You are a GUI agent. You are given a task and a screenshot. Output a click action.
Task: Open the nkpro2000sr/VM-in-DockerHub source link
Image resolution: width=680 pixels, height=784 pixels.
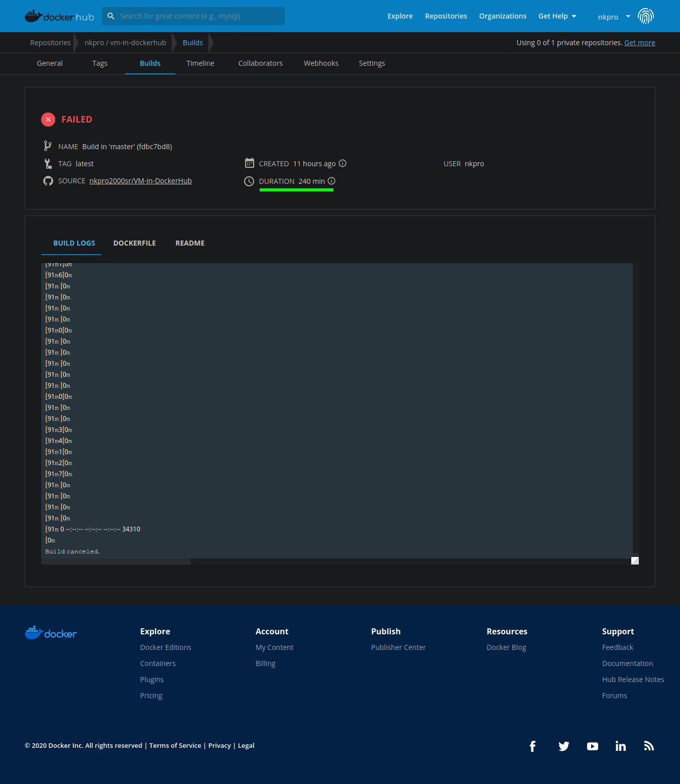click(141, 181)
